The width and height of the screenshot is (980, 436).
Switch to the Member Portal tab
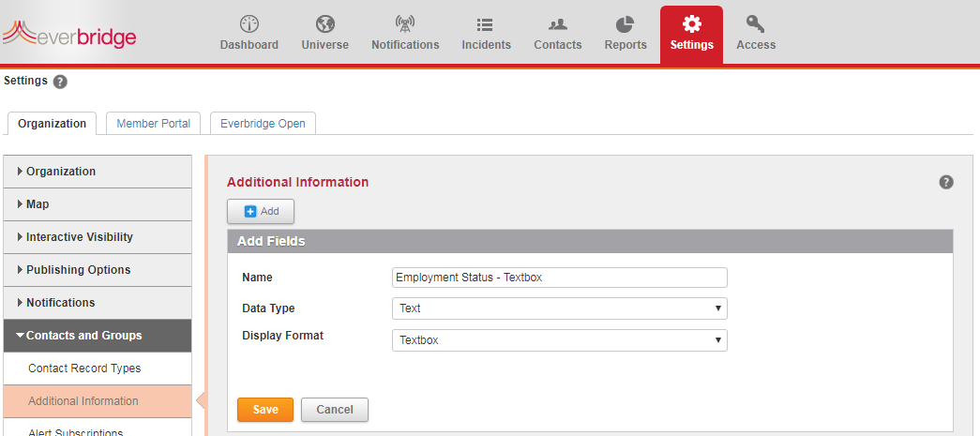tap(153, 124)
